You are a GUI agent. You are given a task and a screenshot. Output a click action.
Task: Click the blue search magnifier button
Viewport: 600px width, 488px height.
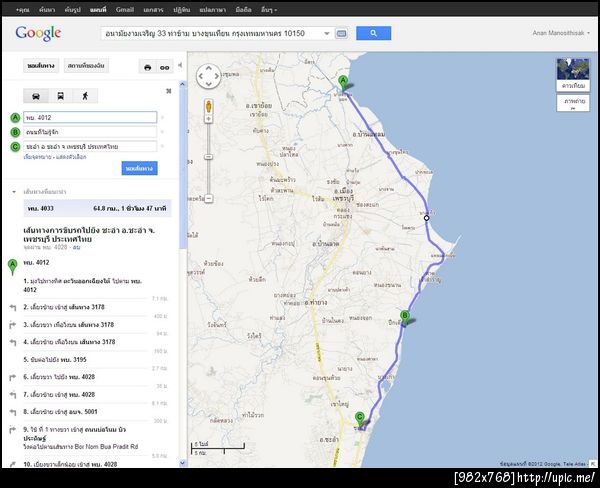[373, 33]
